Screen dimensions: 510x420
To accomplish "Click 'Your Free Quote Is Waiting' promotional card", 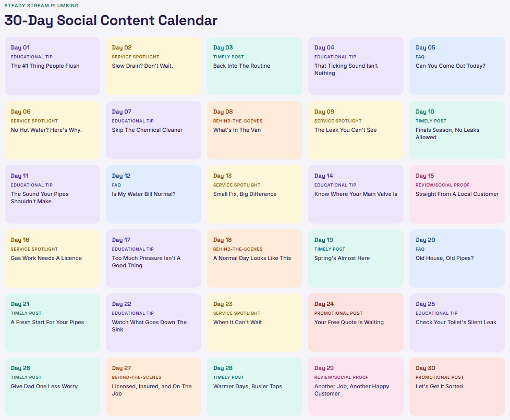I will pyautogui.click(x=356, y=322).
